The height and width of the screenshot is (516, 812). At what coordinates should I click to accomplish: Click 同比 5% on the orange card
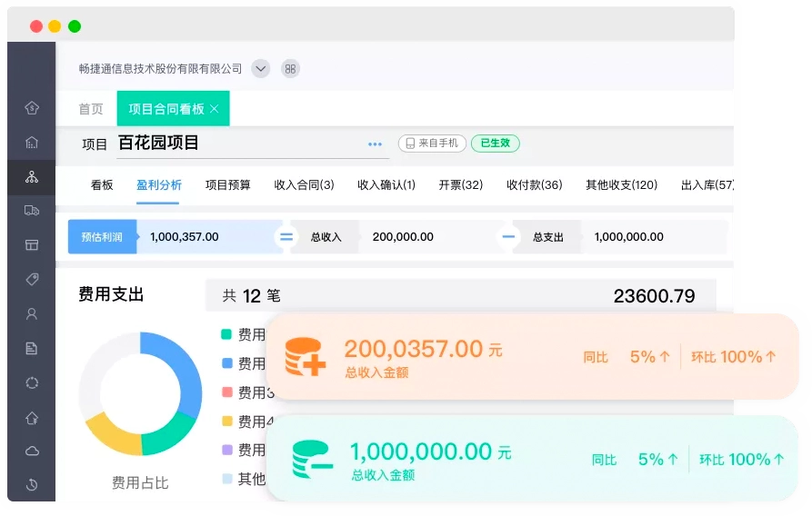(x=627, y=357)
